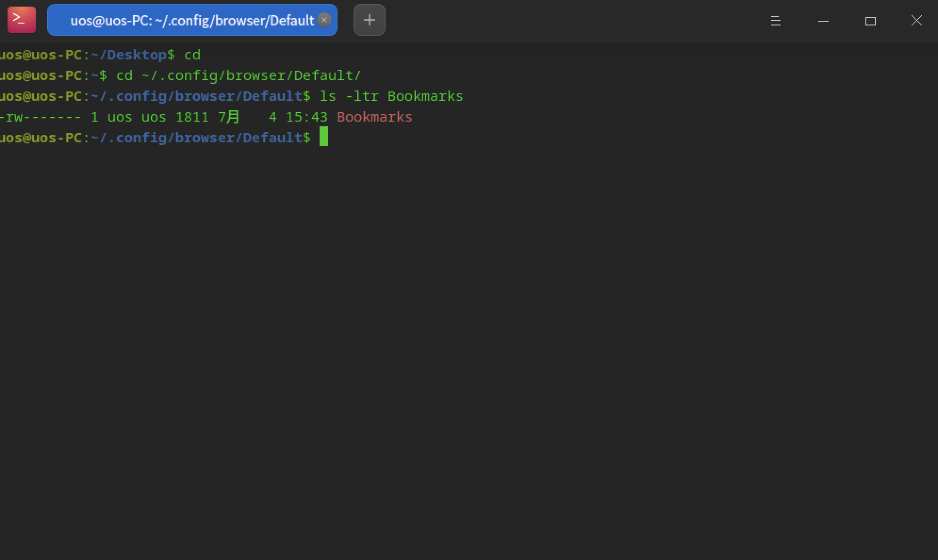This screenshot has height=560, width=938.
Task: Select the uos@uos-PC: ~/.config/browser/Default tab
Action: click(192, 20)
